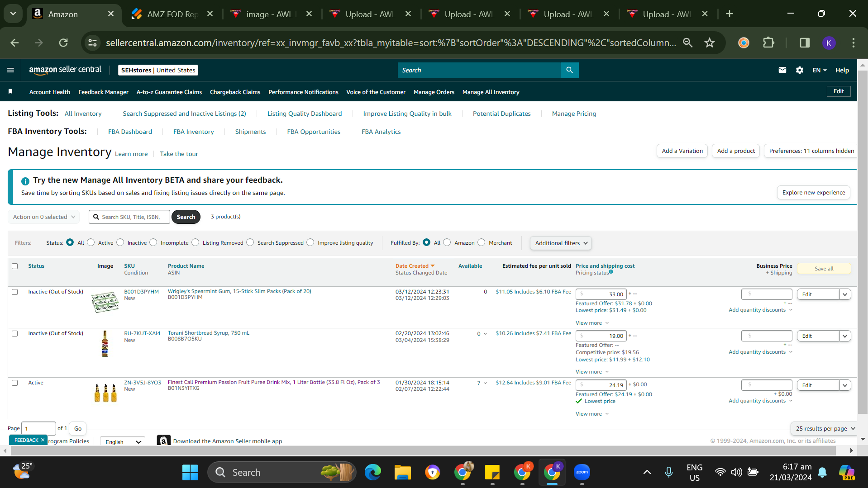Select Fulfilled By Amazon radio button
Image resolution: width=868 pixels, height=488 pixels.
pyautogui.click(x=447, y=242)
